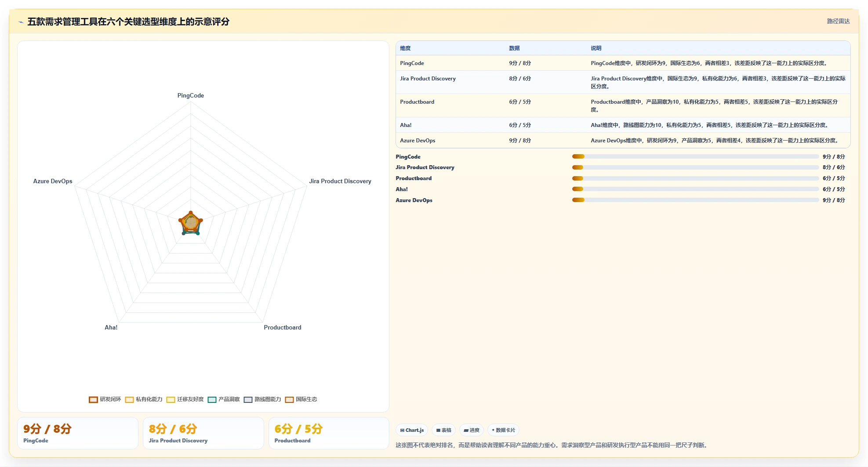This screenshot has width=868, height=467.
Task: Click the PingCode progress list label
Action: [408, 157]
